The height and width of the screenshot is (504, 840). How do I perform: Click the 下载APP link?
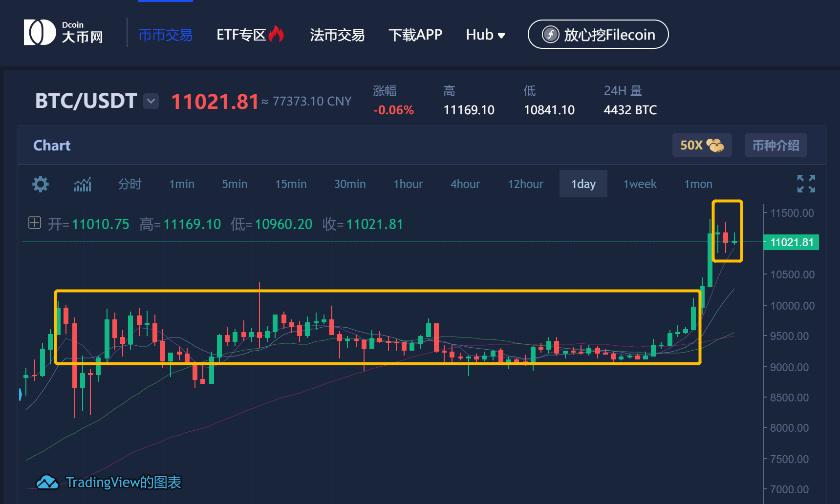click(x=415, y=35)
